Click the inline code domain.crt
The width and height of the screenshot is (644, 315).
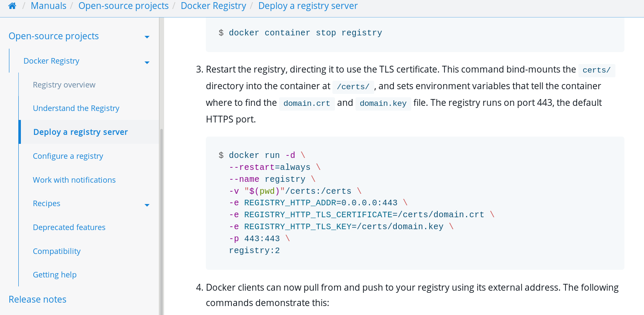click(307, 103)
